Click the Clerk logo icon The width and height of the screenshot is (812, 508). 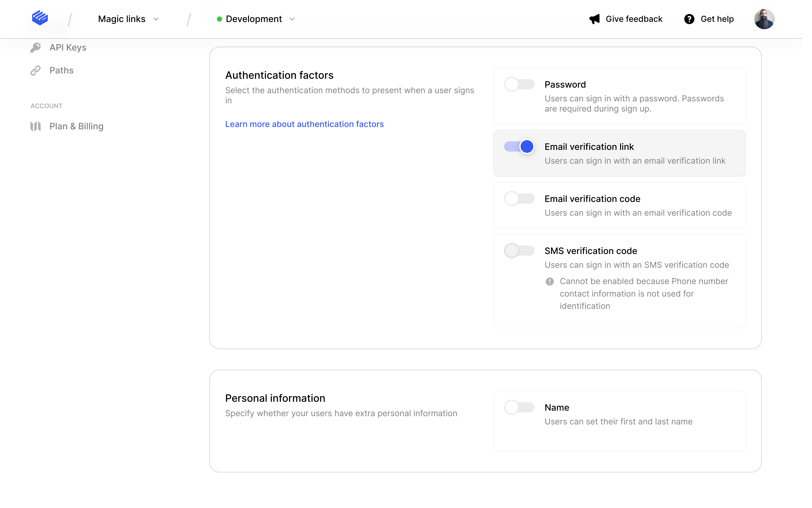[x=40, y=18]
